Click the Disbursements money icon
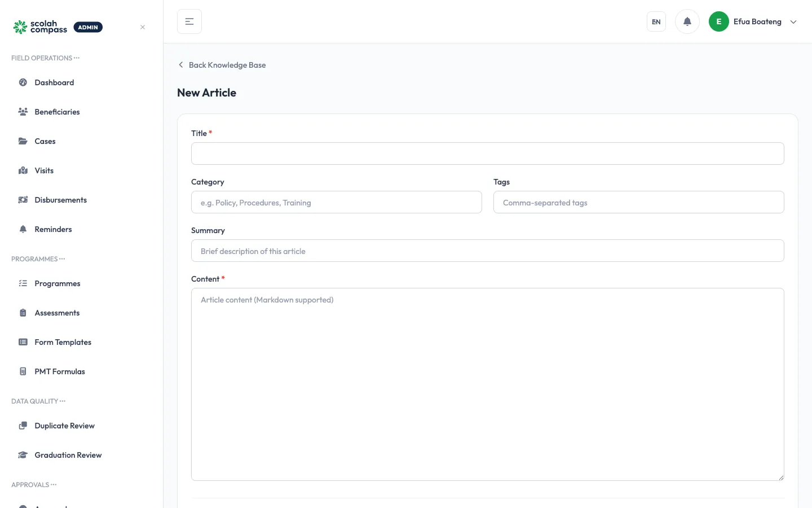Screen dimensions: 812x508 (23, 200)
